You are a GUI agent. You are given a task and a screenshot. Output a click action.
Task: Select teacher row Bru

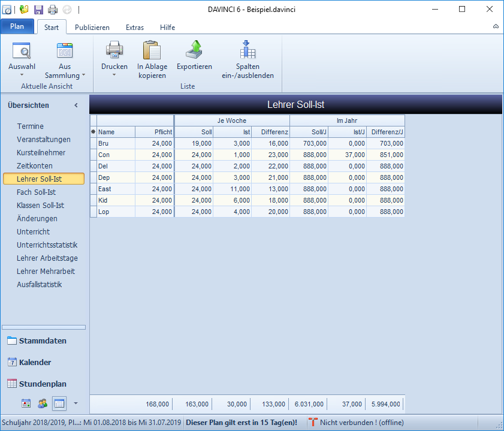(x=247, y=143)
